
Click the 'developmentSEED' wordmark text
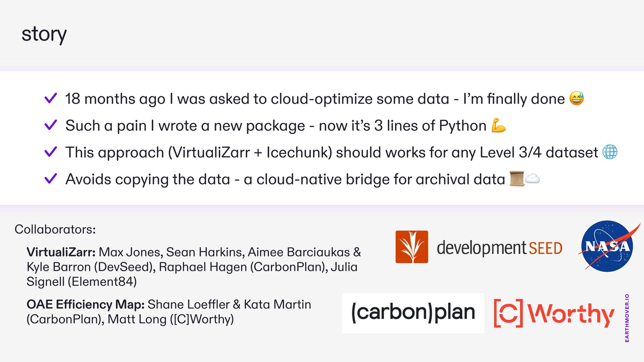pyautogui.click(x=499, y=248)
